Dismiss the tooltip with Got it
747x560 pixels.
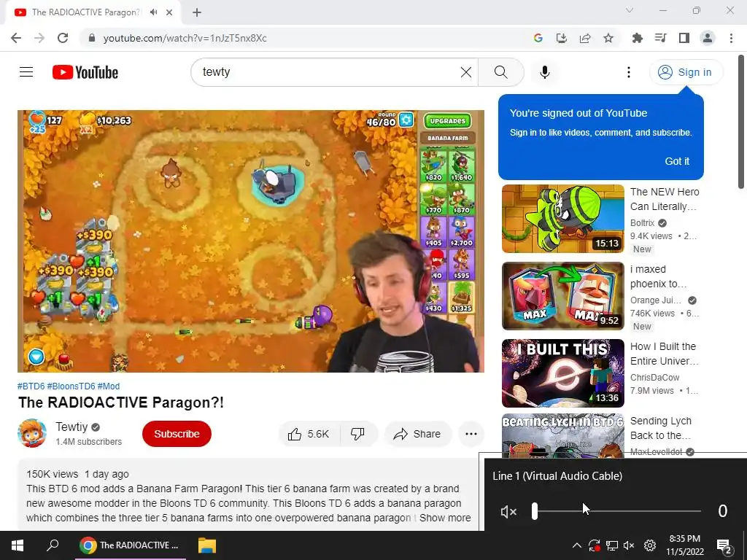(676, 161)
